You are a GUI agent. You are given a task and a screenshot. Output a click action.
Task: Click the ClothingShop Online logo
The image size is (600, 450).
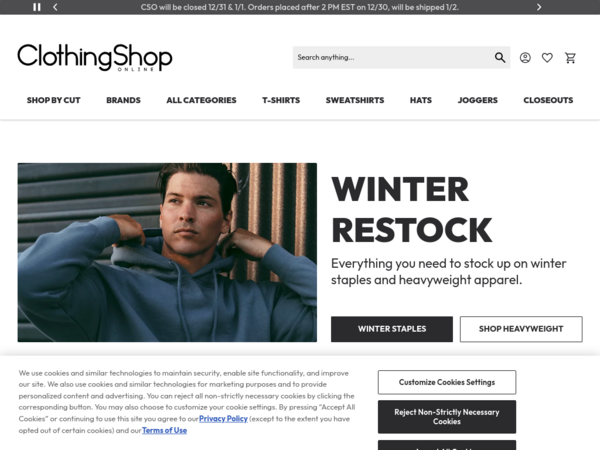tap(95, 57)
